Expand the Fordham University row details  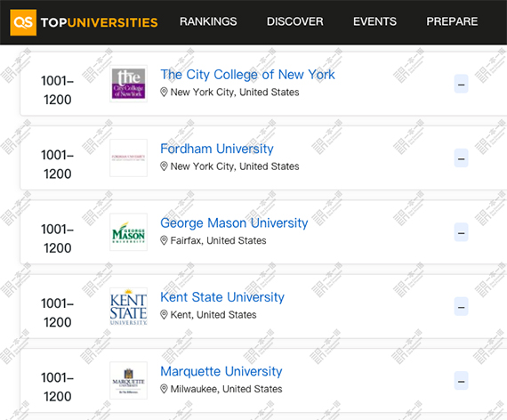coord(461,157)
